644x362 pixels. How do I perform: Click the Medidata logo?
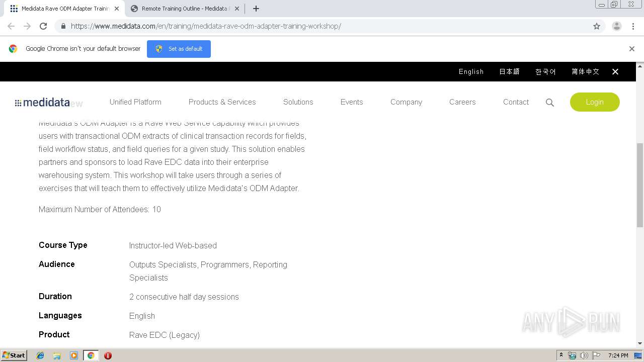click(x=42, y=102)
